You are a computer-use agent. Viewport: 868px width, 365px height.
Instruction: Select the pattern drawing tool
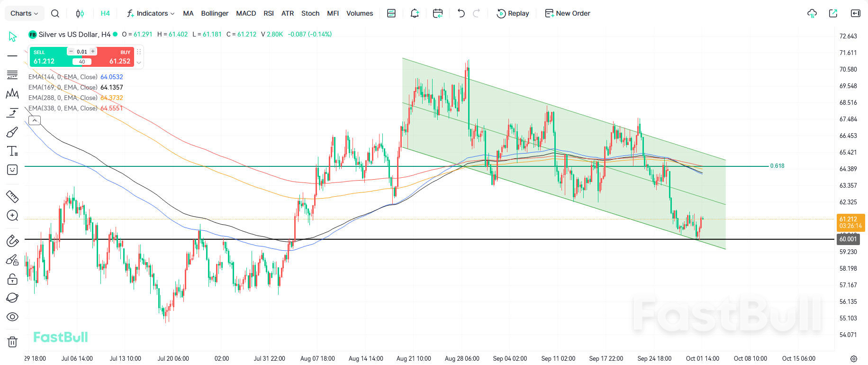tap(13, 94)
